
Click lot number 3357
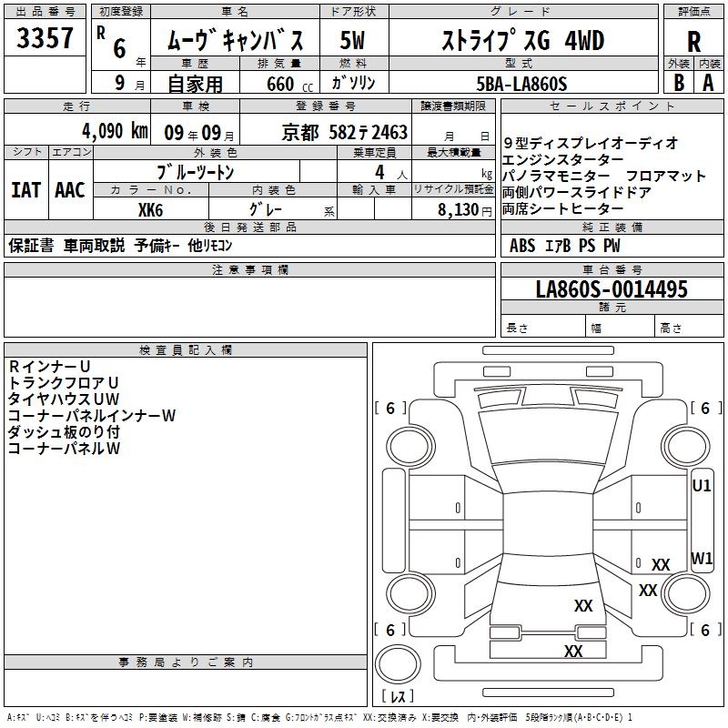(45, 39)
